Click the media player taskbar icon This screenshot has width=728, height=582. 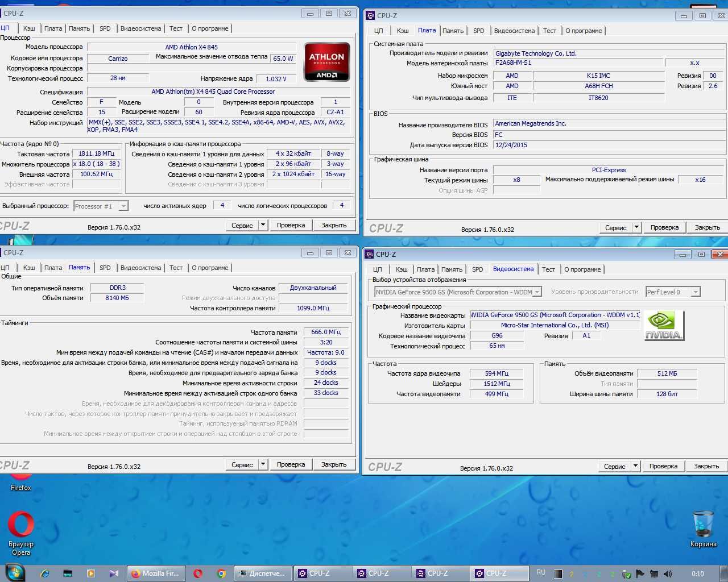(90, 573)
